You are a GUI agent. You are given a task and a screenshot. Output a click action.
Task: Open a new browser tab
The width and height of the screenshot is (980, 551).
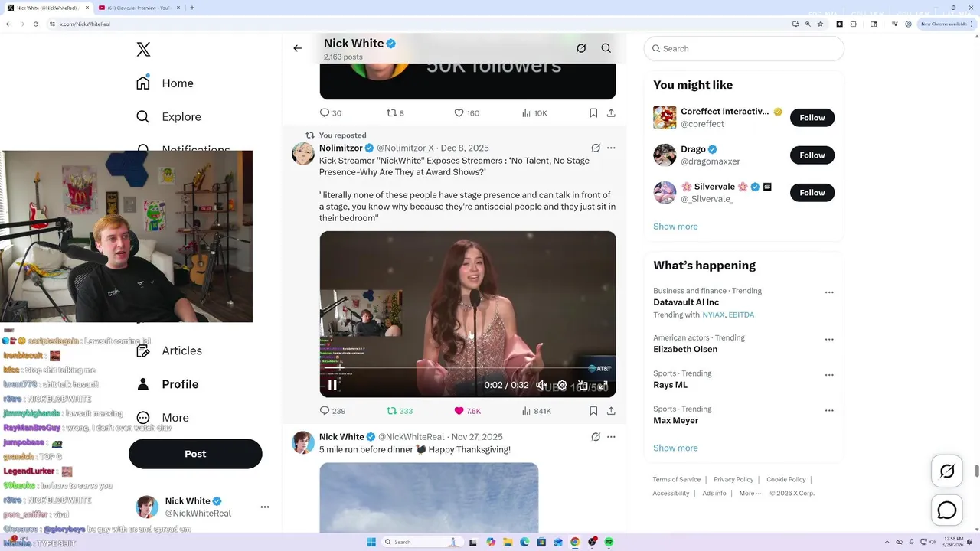[191, 8]
